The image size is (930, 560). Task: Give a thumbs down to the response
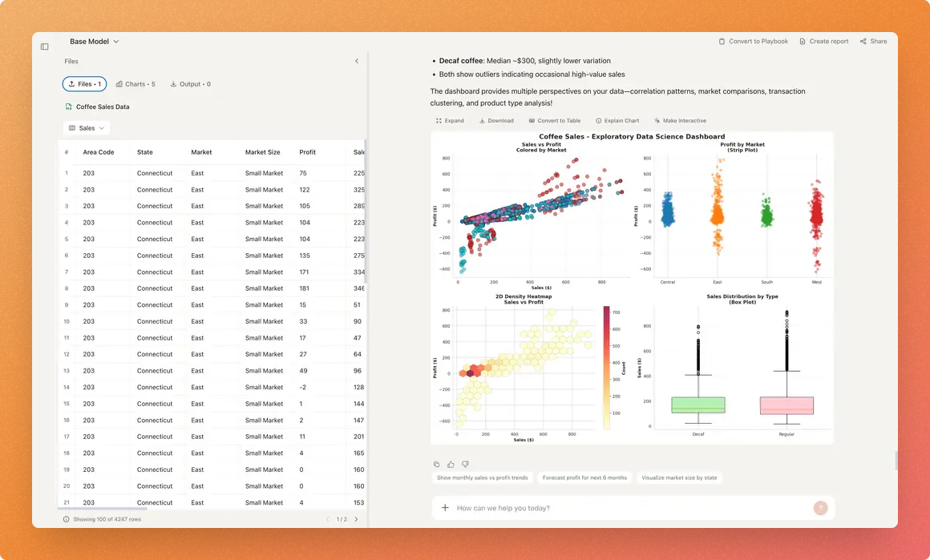(x=465, y=464)
